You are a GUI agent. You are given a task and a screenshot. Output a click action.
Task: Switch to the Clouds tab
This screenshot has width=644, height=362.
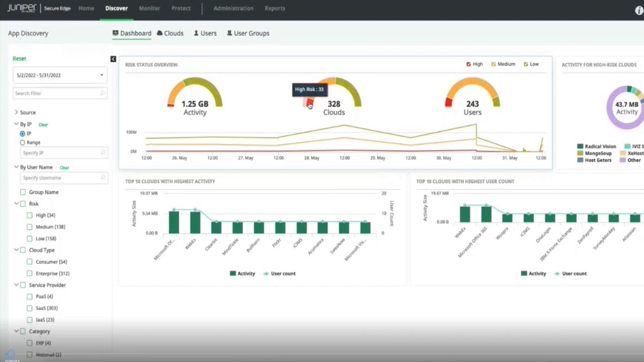pyautogui.click(x=170, y=33)
